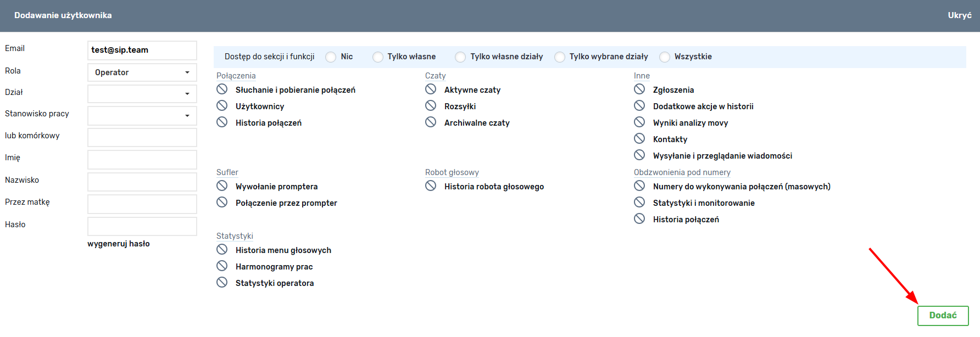The image size is (980, 337).
Task: Toggle the access icon for Statystyki i monitorowanie
Action: [x=639, y=202]
